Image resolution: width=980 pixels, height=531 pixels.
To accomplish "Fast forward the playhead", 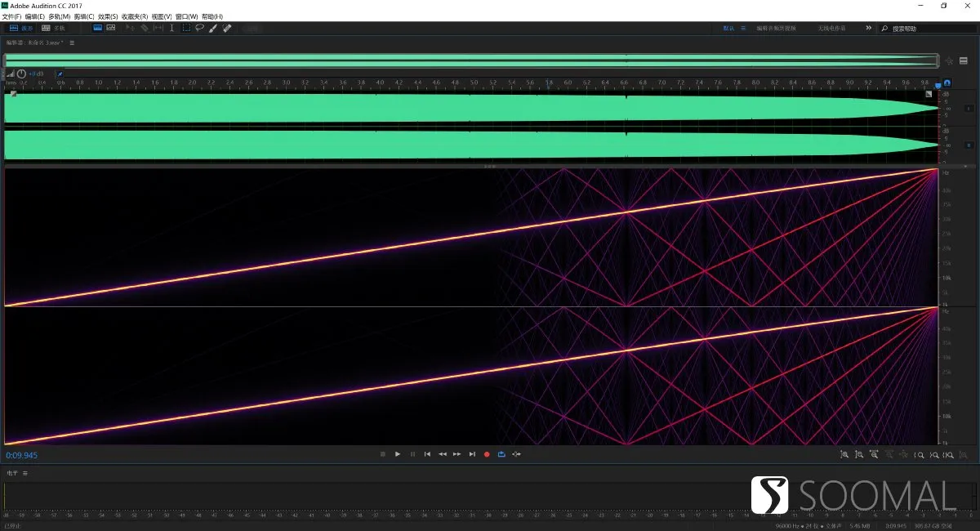I will (457, 453).
